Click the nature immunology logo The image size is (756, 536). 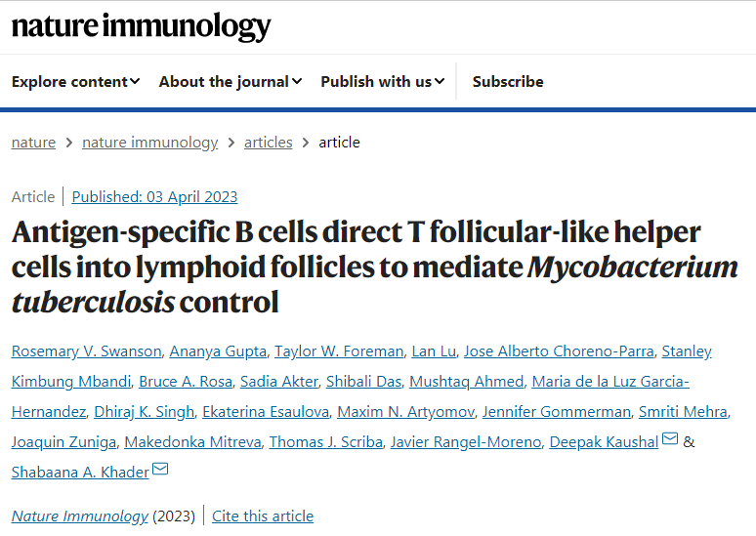pyautogui.click(x=142, y=26)
